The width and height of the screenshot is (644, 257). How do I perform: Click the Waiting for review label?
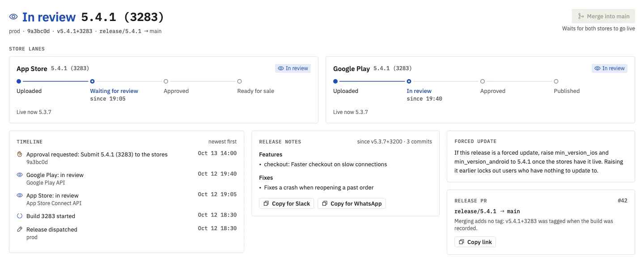coord(114,91)
